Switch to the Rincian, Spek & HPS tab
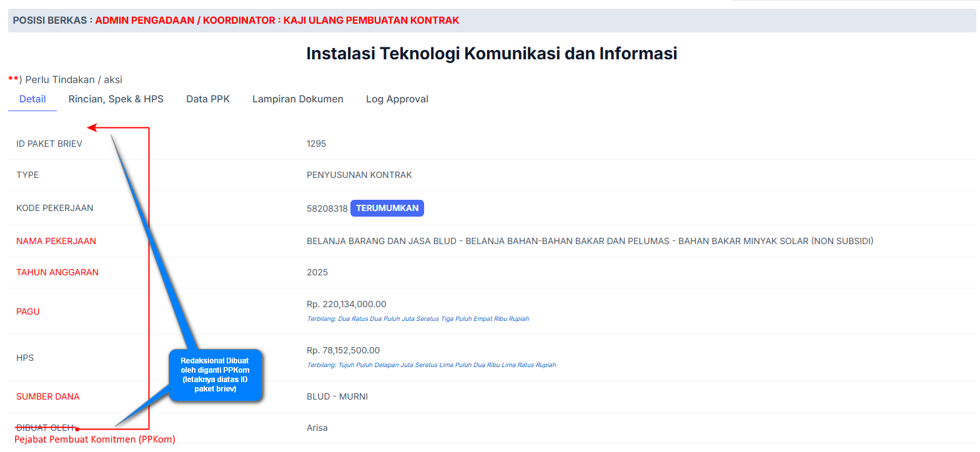The width and height of the screenshot is (980, 452). click(x=116, y=99)
